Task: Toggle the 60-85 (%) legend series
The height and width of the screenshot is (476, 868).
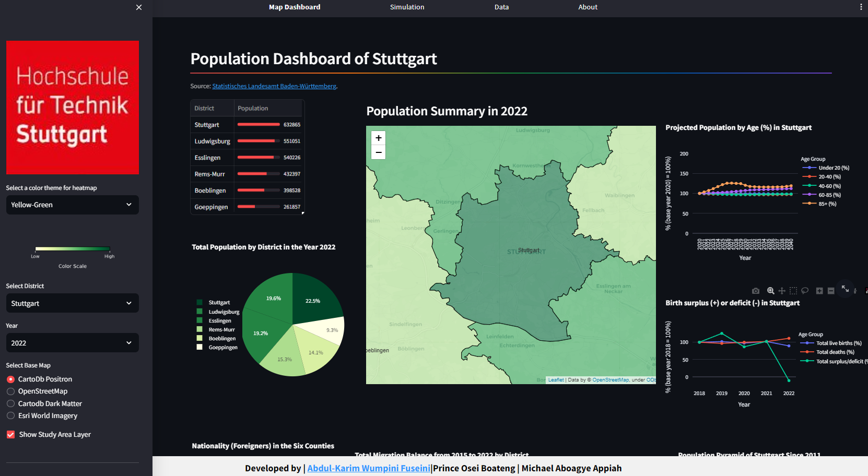Action: click(x=822, y=195)
